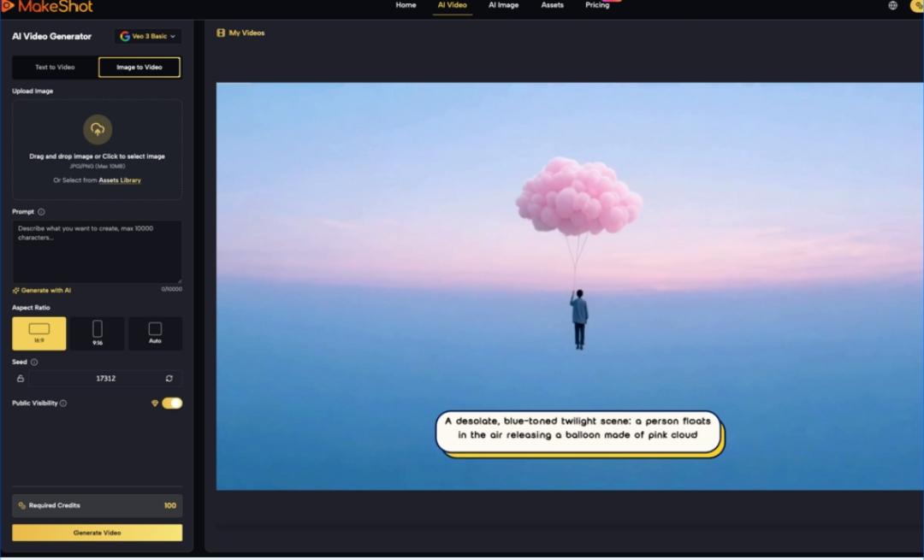Select the 9:16 aspect ratio

(98, 333)
